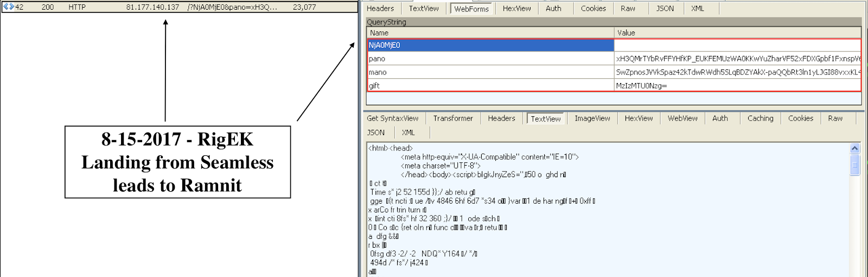Click the 23,077 body size value
This screenshot has width=868, height=277.
304,7
